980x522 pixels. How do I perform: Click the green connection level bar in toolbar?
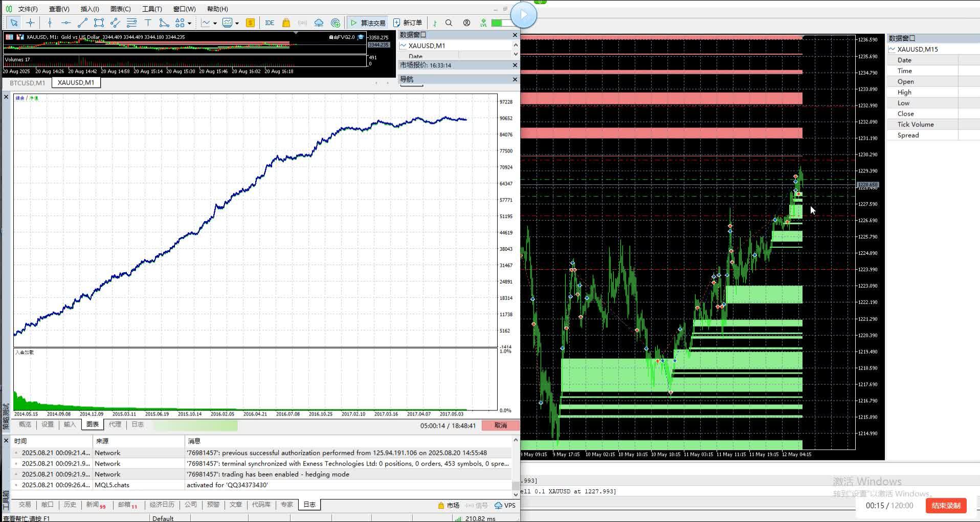point(501,23)
